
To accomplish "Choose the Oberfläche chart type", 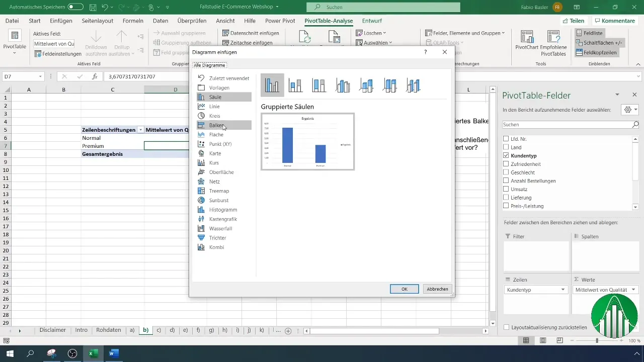I will coord(224,172).
